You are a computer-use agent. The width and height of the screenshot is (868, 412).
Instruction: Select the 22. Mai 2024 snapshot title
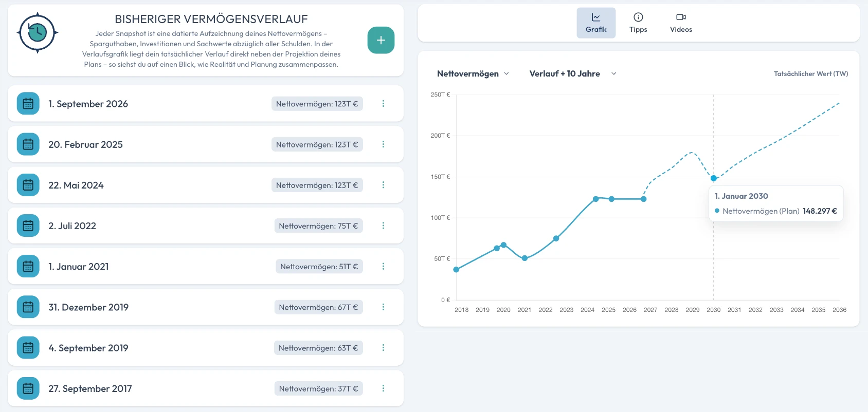pyautogui.click(x=76, y=185)
